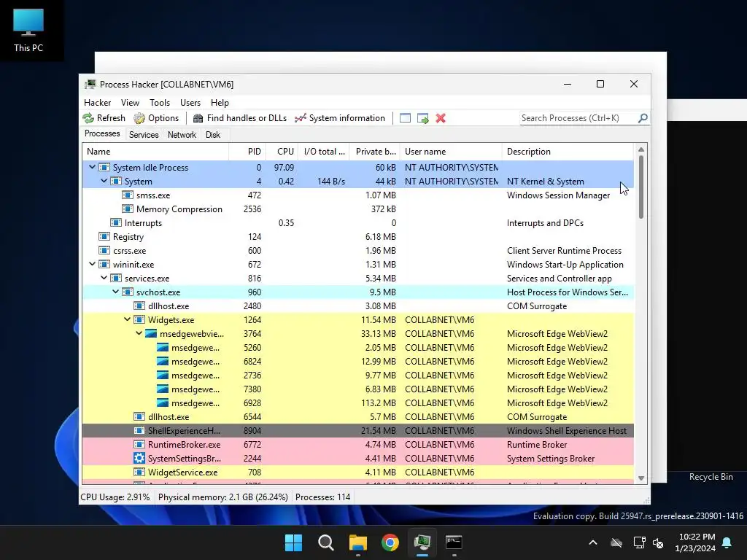
Task: Click the SystemSettingsBroker gear icon
Action: coord(139,458)
